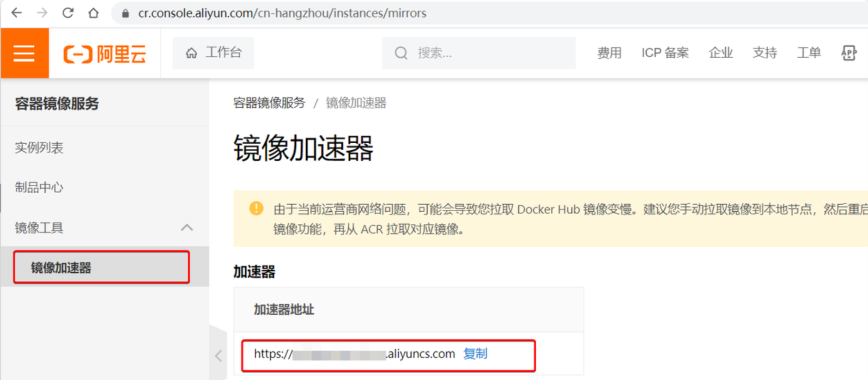Click the accelerator address https URL text
Screen dimensions: 868x380
point(354,354)
